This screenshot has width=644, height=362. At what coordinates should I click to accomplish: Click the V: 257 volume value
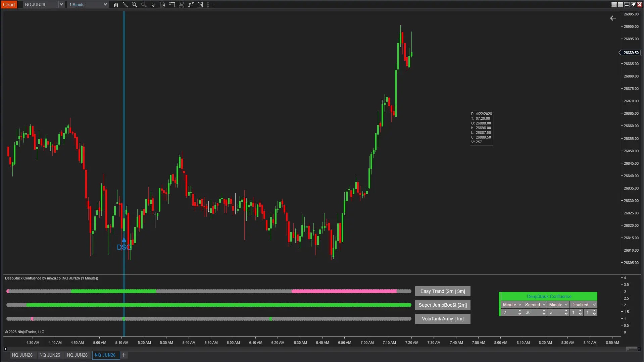coord(477,142)
